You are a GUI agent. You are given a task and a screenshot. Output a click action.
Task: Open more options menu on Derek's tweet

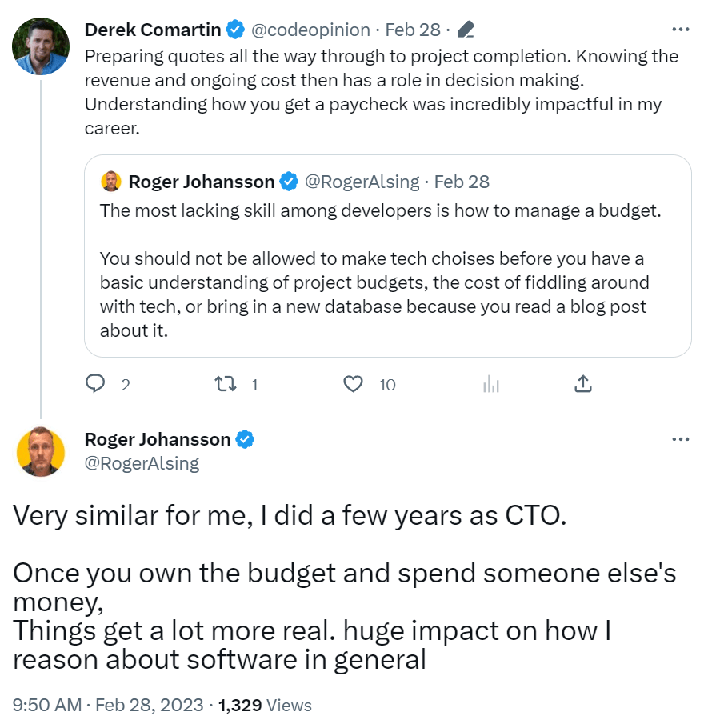click(x=680, y=30)
